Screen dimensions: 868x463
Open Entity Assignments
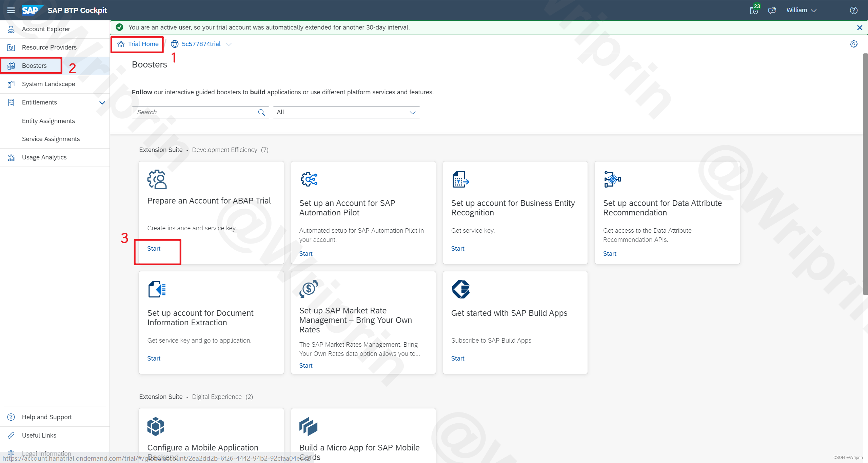tap(48, 121)
